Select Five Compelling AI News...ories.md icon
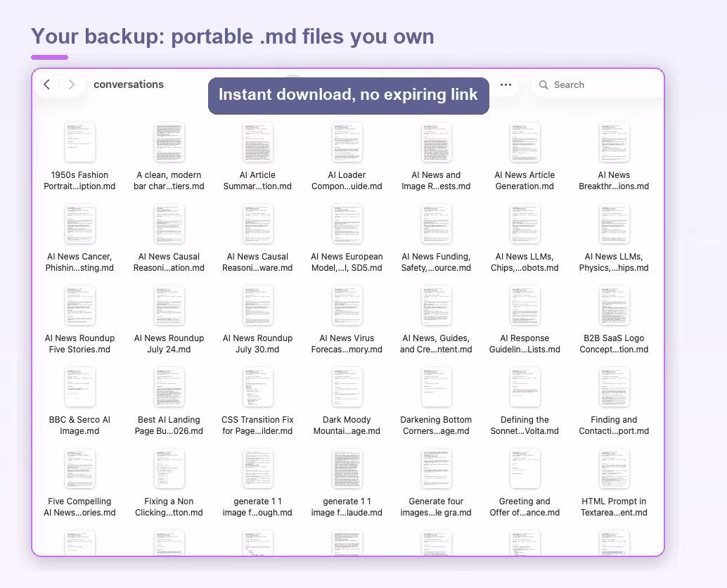Image resolution: width=727 pixels, height=588 pixels. (79, 469)
